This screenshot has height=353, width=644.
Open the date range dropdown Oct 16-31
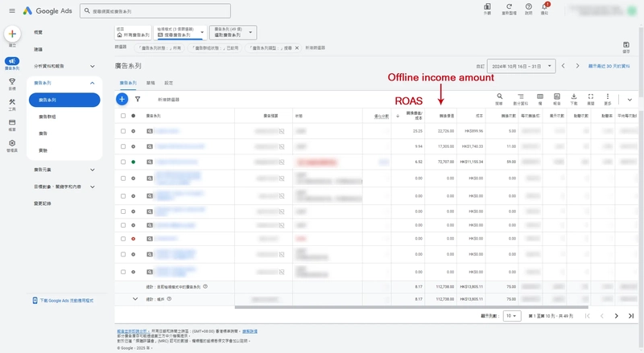point(521,66)
